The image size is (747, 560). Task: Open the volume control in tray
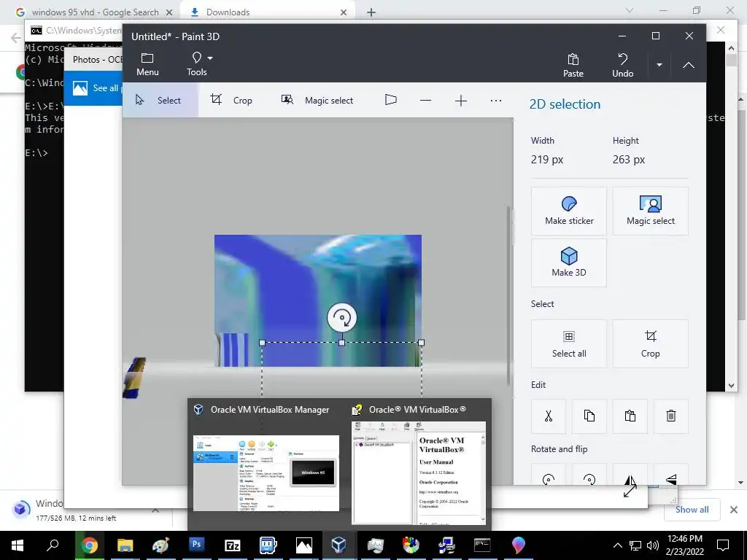tap(653, 545)
